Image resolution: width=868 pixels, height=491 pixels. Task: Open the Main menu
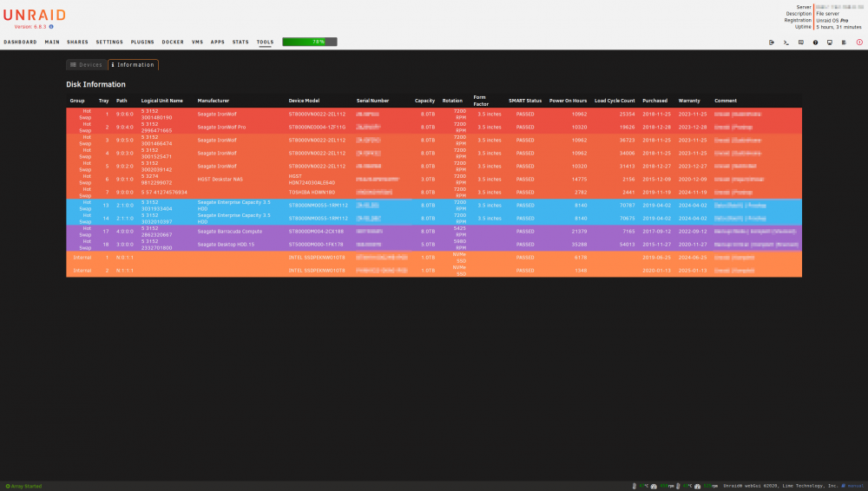[x=52, y=42]
